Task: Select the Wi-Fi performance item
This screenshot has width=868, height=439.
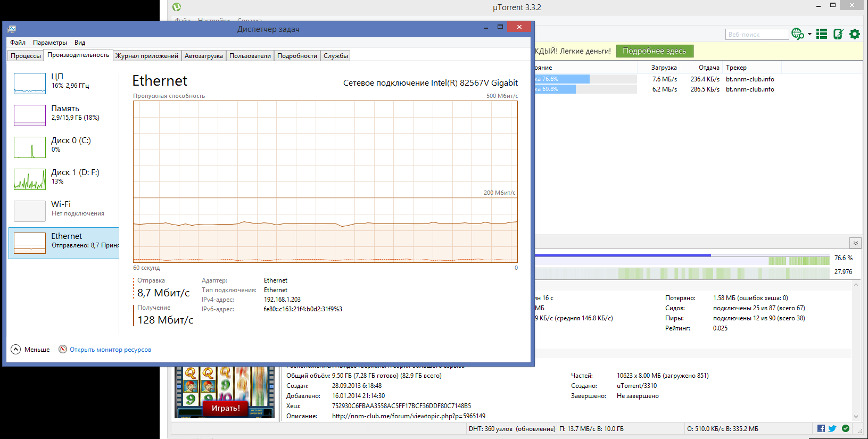Action: point(64,211)
